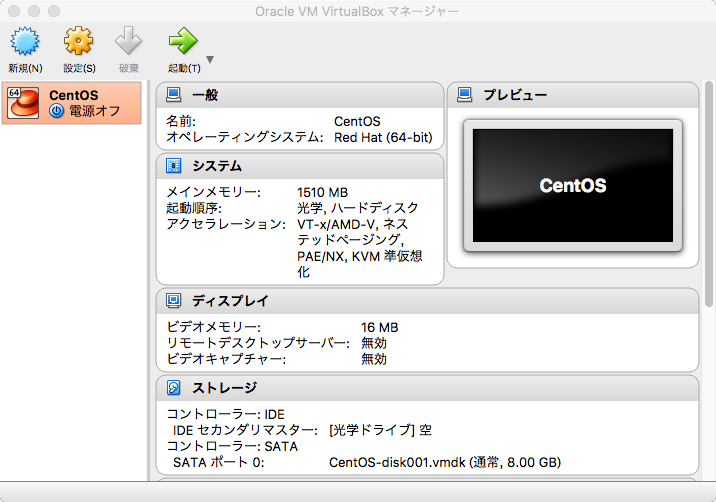The image size is (716, 502).
Task: Click the ディスプレイ section icon
Action: coord(174,300)
